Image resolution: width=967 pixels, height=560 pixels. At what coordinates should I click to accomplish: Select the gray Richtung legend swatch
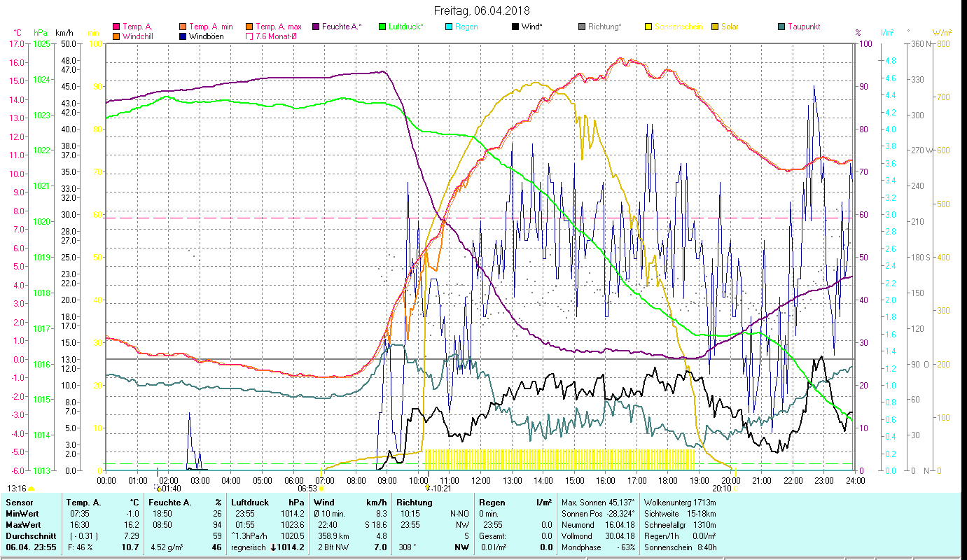(582, 27)
